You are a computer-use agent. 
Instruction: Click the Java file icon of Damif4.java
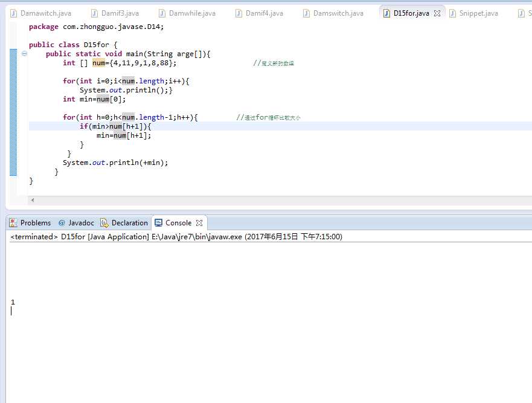[x=239, y=13]
